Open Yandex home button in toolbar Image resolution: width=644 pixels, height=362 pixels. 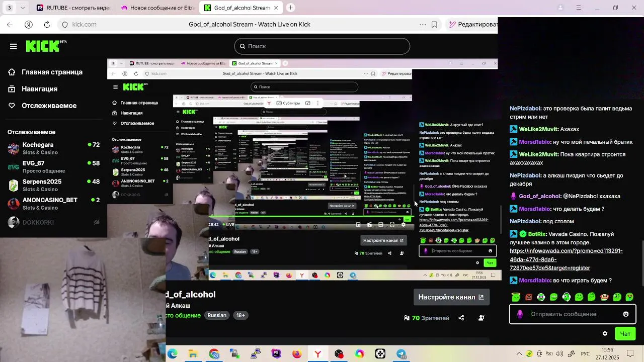point(29,24)
